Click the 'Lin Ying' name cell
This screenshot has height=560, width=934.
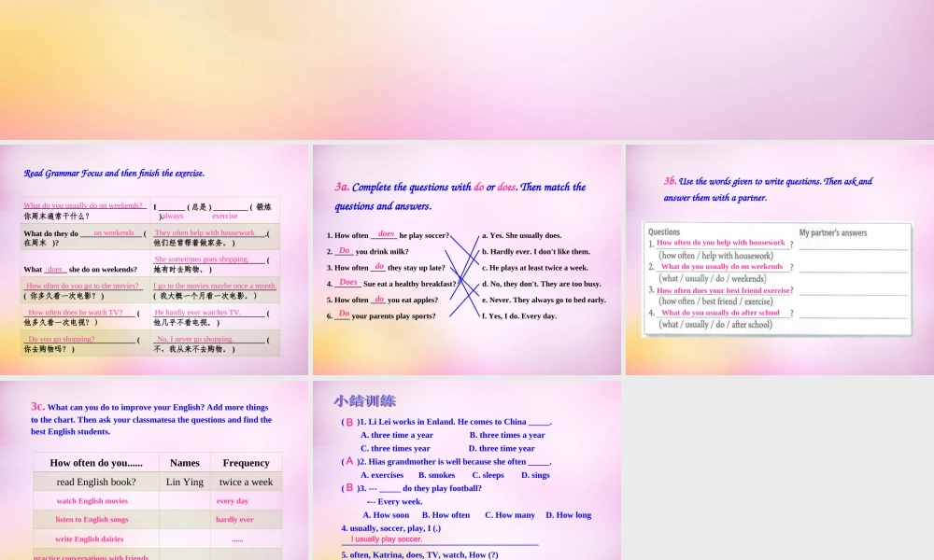[184, 482]
